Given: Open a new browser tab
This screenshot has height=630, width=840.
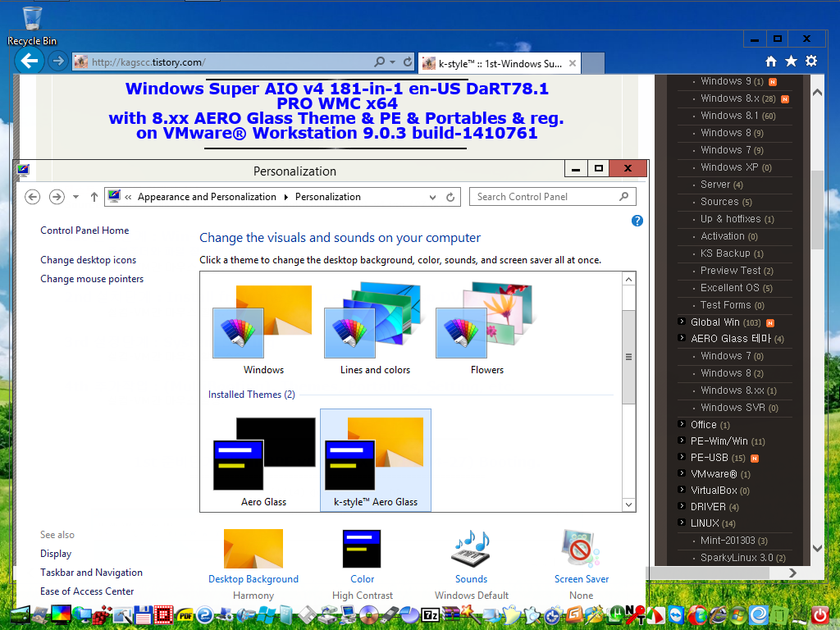Looking at the screenshot, I should (x=593, y=64).
